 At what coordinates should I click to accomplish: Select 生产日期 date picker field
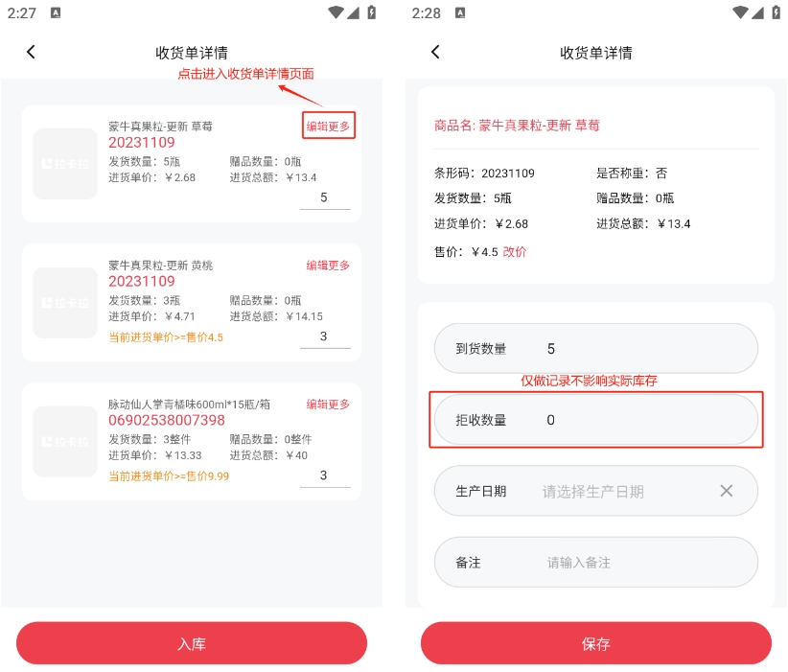coord(596,491)
